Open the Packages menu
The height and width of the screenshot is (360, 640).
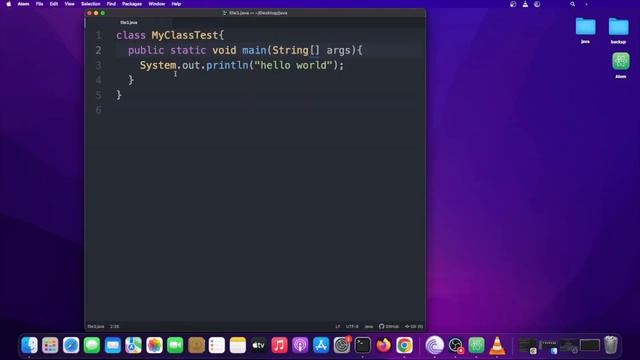coord(132,4)
